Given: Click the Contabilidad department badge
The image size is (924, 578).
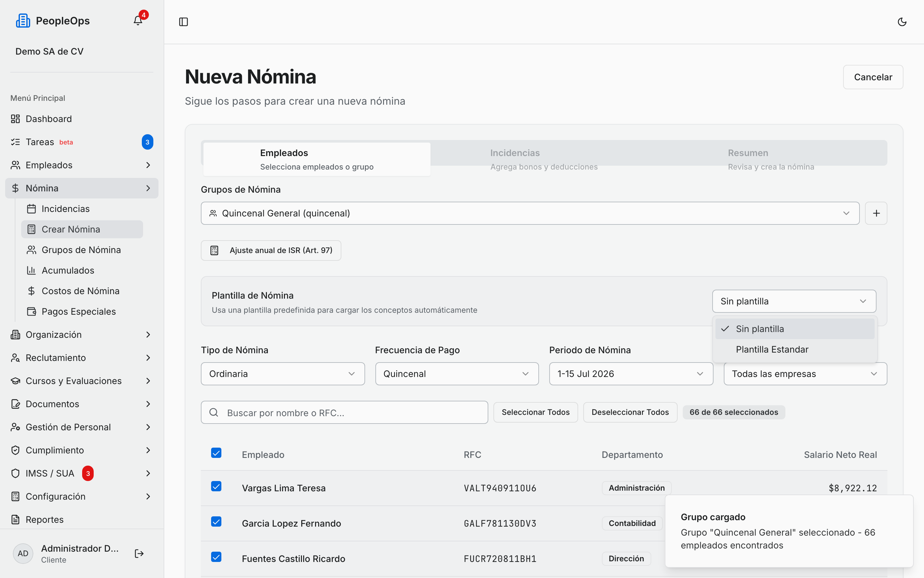Looking at the screenshot, I should [x=632, y=523].
